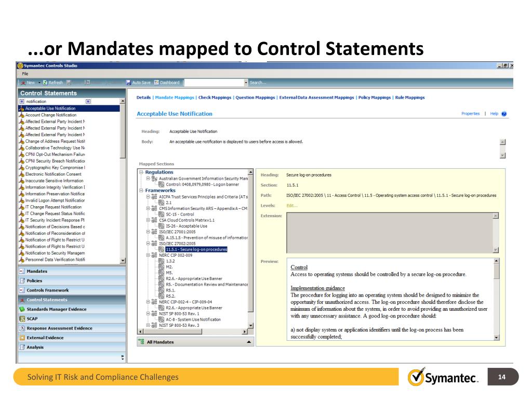The height and width of the screenshot is (399, 532).
Task: Click the Analysis panel icon
Action: pos(22,347)
